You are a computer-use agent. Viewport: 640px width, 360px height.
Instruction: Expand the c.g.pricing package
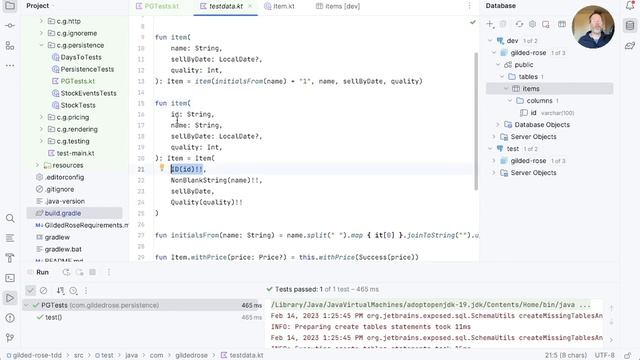tap(41, 117)
